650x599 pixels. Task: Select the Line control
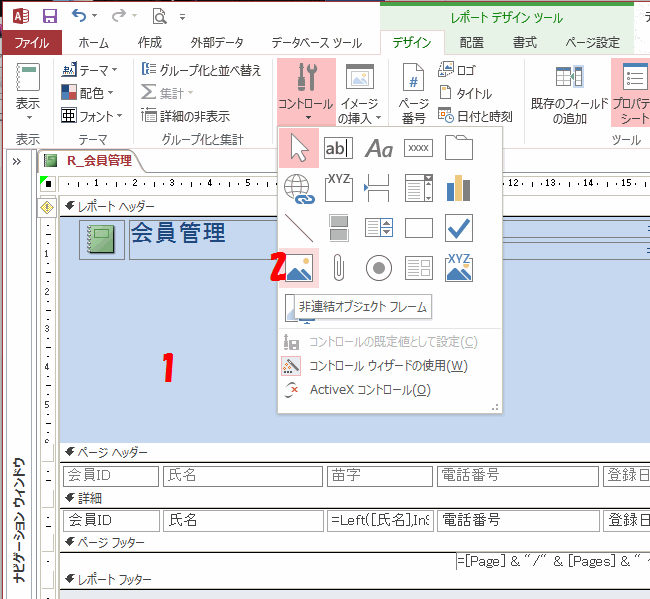pos(299,228)
